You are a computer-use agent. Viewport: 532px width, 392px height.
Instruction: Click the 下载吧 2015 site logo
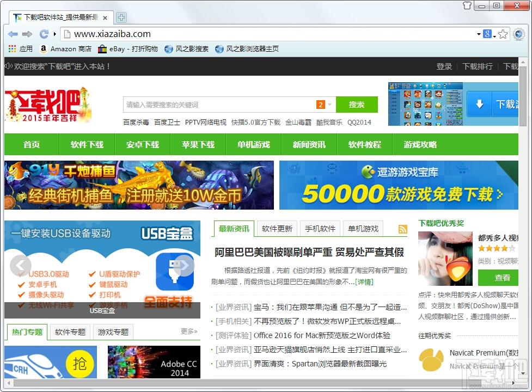pyautogui.click(x=47, y=105)
